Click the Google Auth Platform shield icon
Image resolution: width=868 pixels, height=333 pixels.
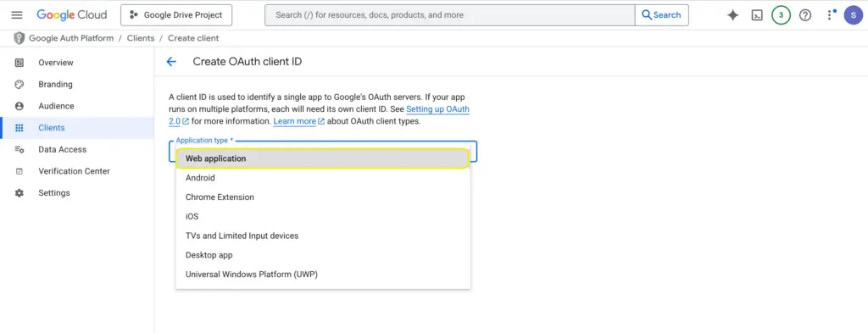pos(19,38)
